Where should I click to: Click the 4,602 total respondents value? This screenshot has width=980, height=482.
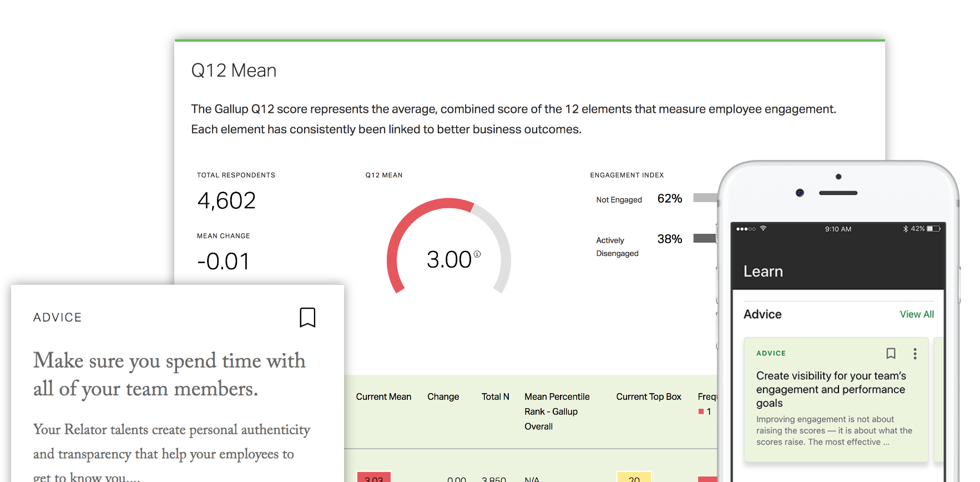[x=226, y=200]
